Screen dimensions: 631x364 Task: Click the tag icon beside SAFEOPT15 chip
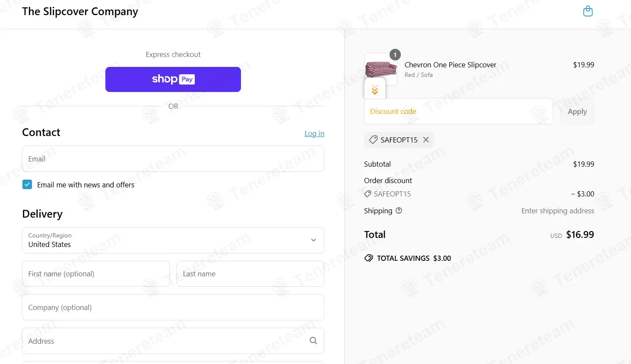coord(373,140)
